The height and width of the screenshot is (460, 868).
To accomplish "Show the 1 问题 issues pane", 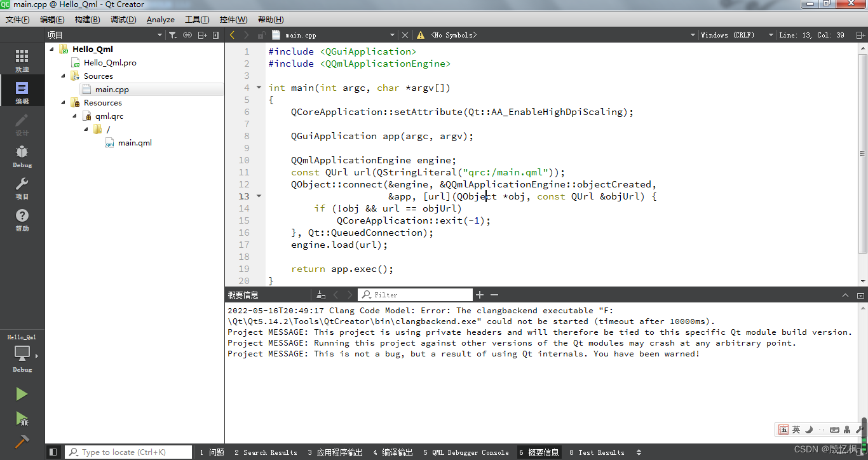I will [212, 452].
